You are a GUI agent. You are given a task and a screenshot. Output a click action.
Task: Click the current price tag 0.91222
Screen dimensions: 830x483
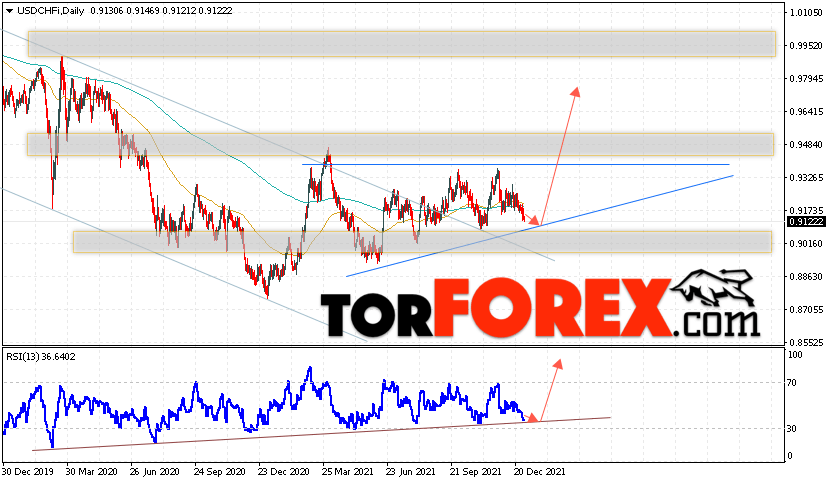pos(806,222)
